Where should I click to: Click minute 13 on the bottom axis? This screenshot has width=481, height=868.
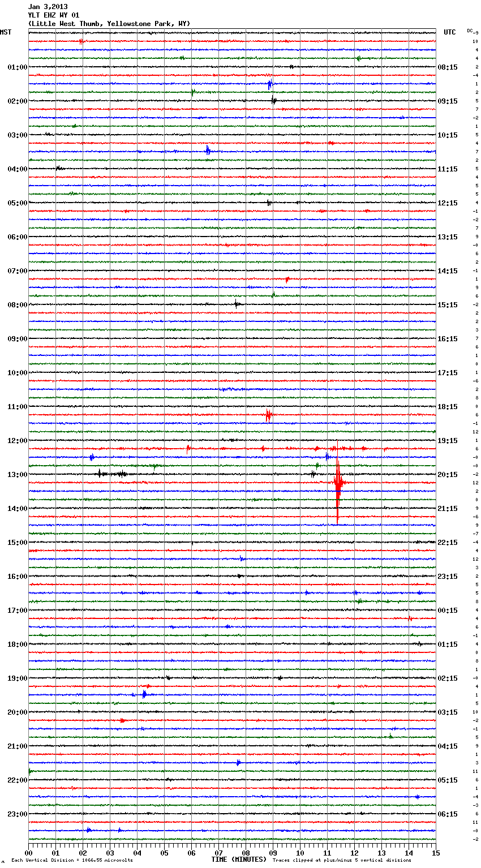(381, 853)
